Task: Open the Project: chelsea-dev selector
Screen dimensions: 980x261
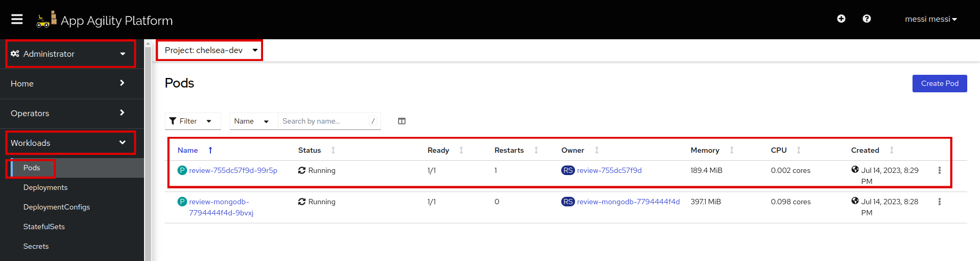Action: coord(210,50)
